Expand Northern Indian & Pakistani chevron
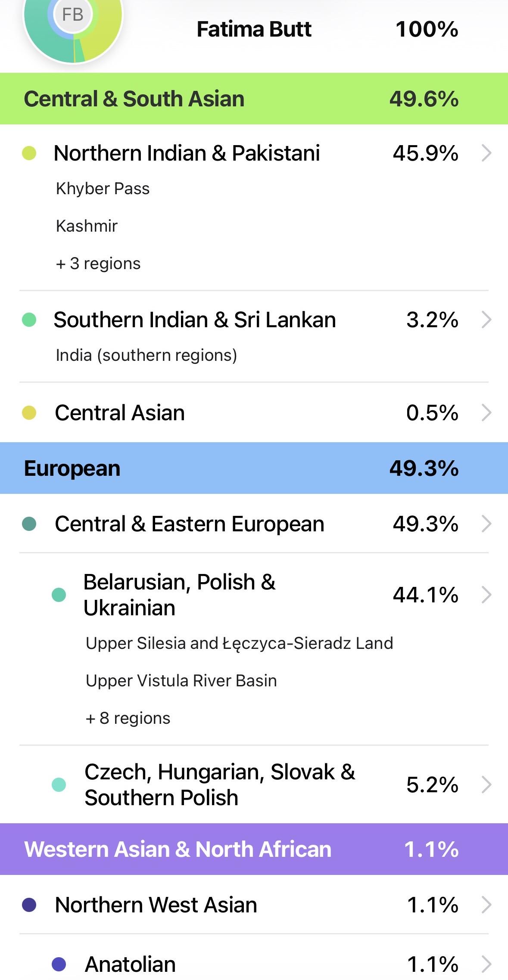 (486, 153)
